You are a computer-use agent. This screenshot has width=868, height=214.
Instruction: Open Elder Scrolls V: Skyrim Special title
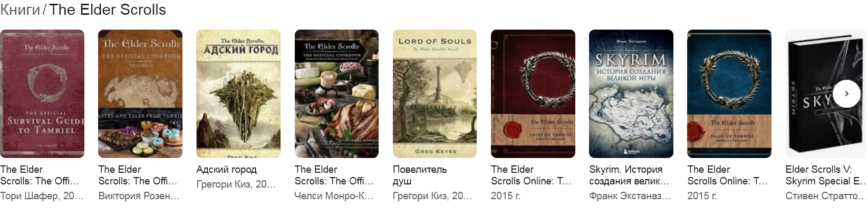(826, 175)
